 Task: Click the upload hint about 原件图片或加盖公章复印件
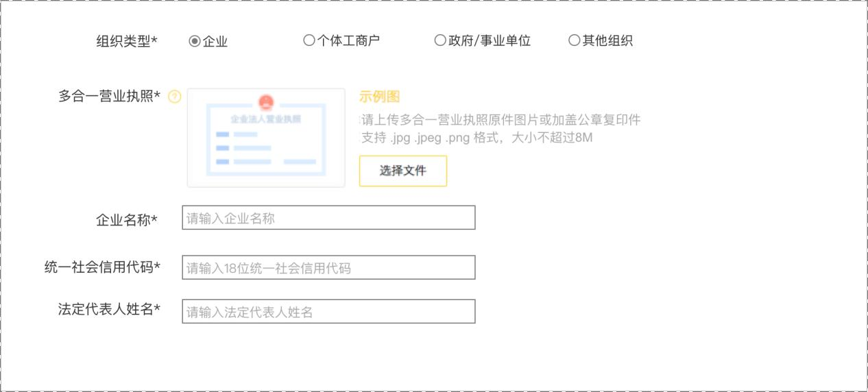(x=501, y=120)
